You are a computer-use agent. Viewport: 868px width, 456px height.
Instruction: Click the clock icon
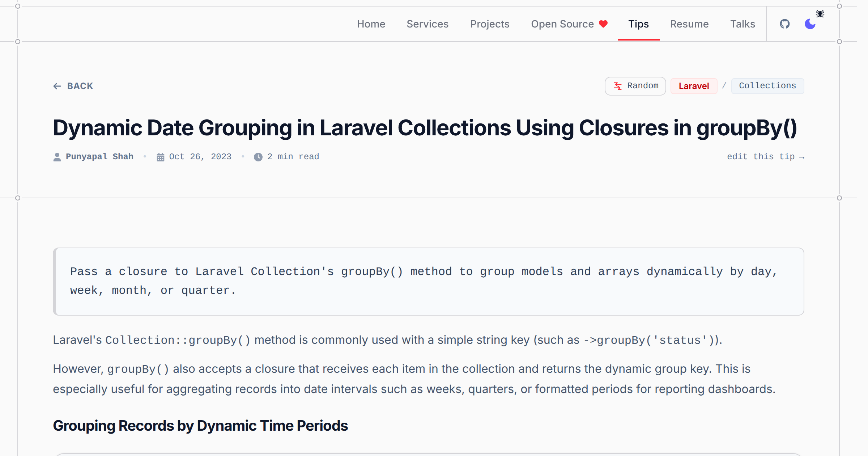(x=258, y=157)
